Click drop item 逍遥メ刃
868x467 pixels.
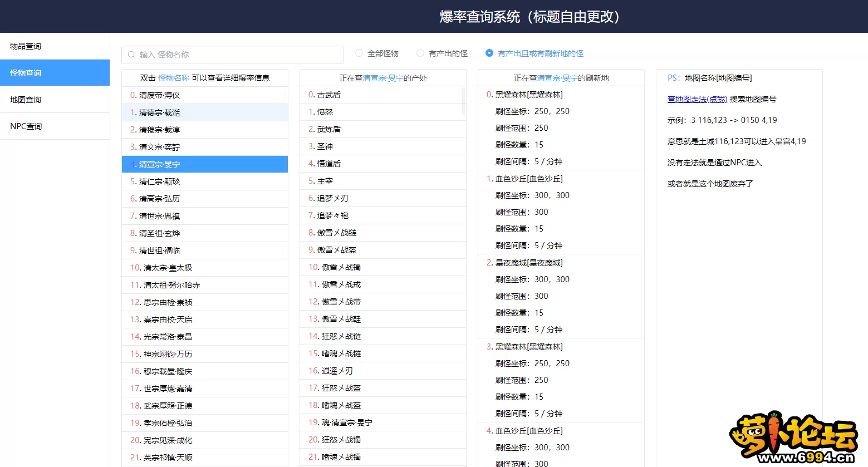click(383, 371)
